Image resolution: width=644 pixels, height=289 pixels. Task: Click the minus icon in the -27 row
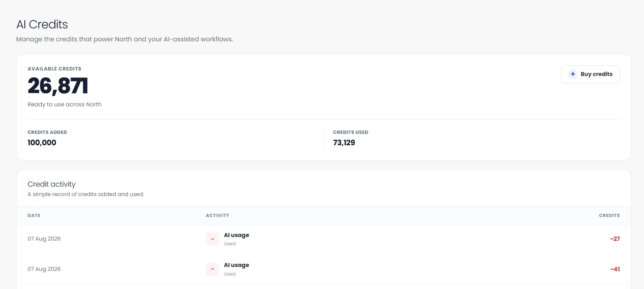point(213,239)
